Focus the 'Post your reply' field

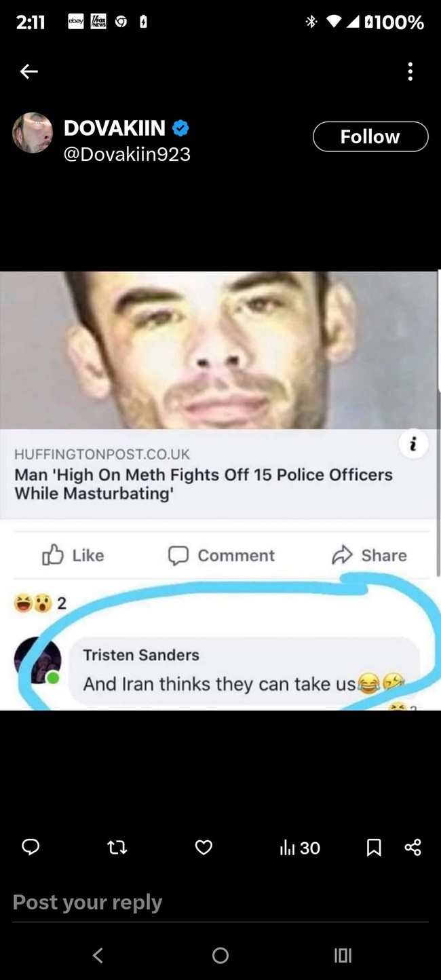coord(220,903)
